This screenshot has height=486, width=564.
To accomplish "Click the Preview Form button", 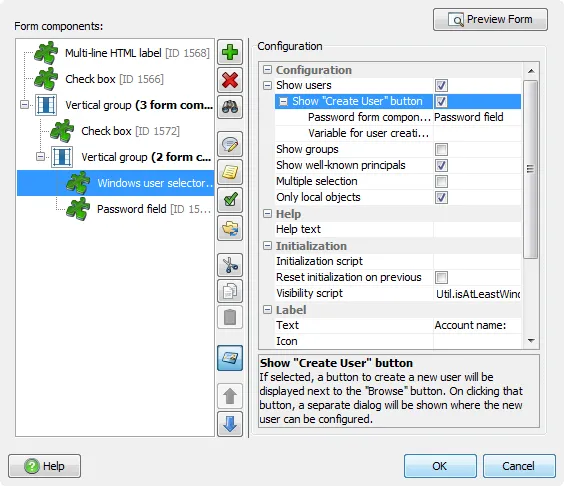I will tap(490, 19).
